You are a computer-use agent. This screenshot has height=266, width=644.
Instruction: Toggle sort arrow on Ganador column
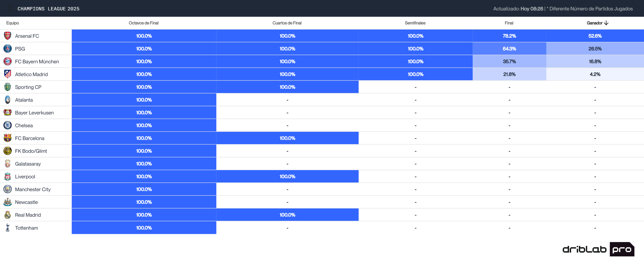tap(606, 23)
